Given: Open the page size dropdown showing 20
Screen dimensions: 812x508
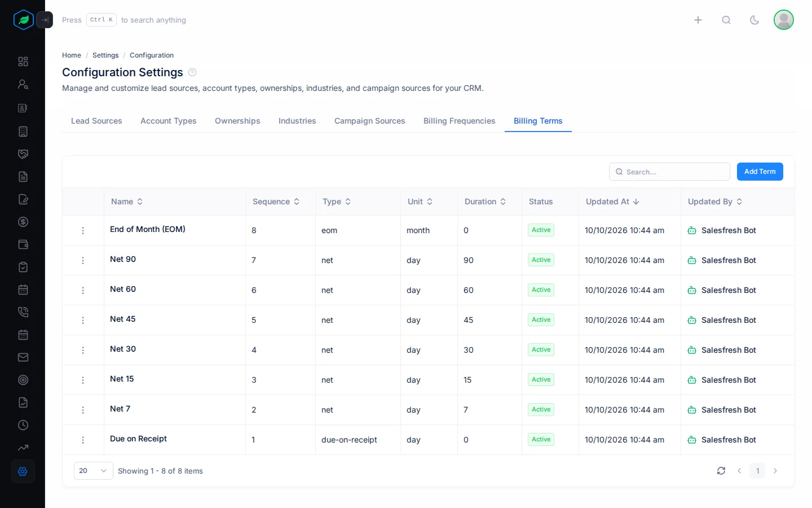Looking at the screenshot, I should coord(94,471).
